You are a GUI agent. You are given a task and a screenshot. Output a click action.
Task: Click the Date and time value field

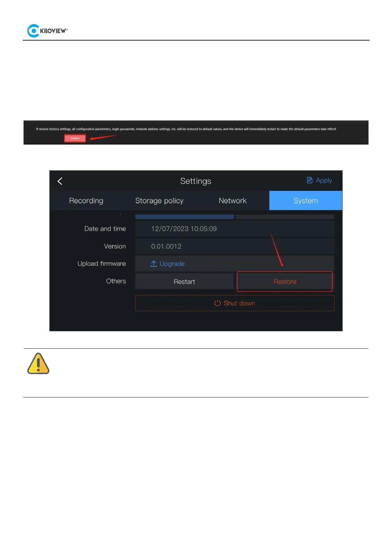(235, 229)
